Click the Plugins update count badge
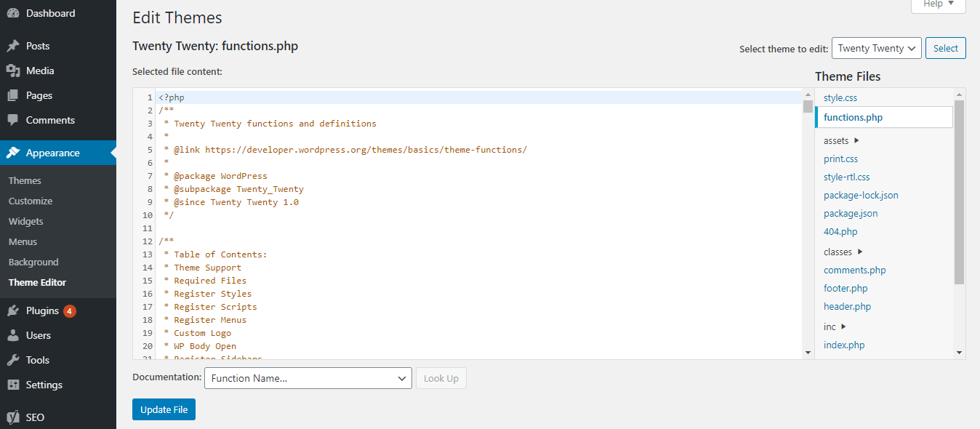 (x=69, y=310)
